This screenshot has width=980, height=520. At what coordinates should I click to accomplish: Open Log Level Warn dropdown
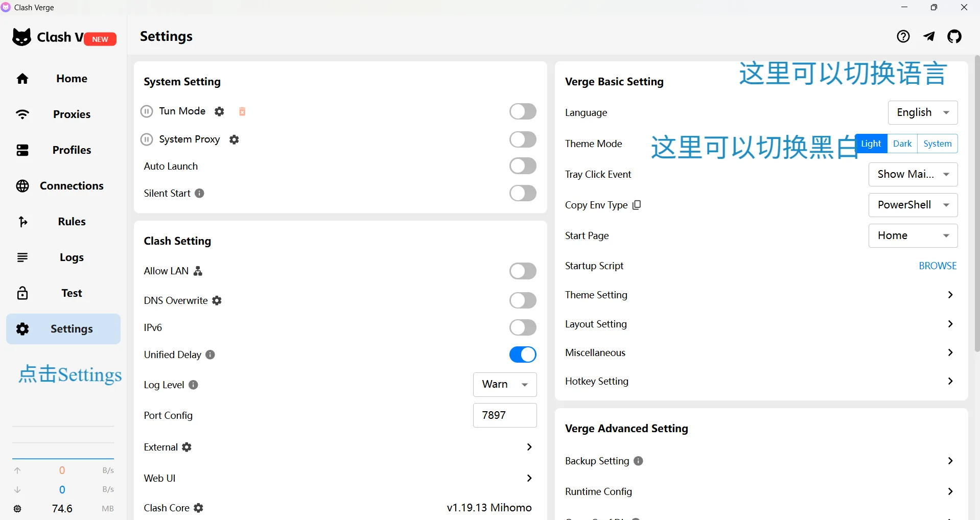click(x=505, y=385)
